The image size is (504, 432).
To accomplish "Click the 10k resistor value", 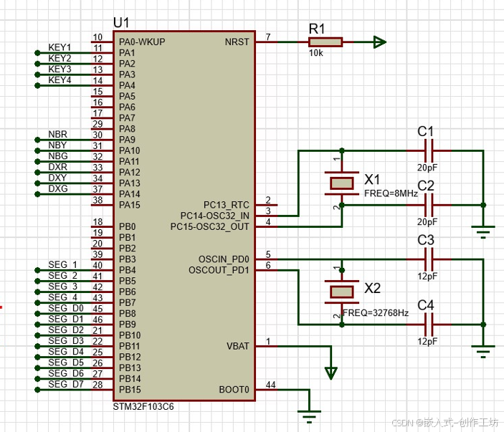I will [x=315, y=53].
